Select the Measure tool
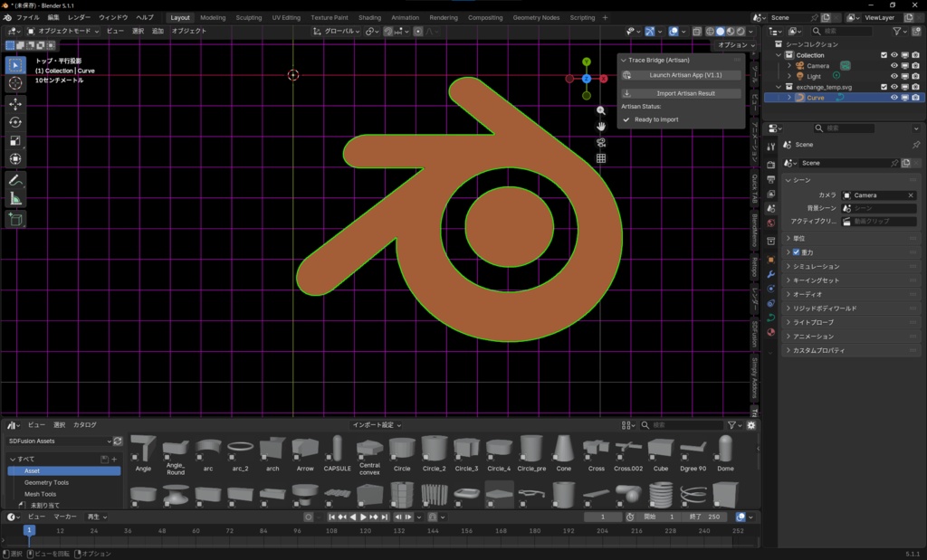Screen dimensions: 927x560 click(14, 198)
